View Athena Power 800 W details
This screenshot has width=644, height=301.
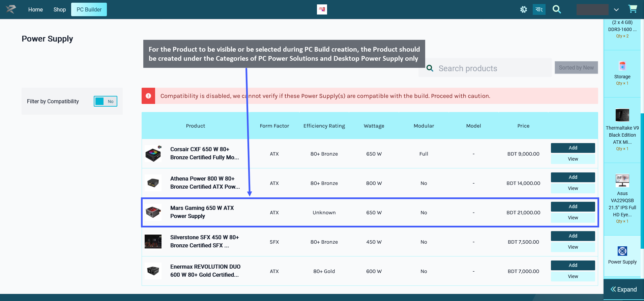[x=573, y=188]
